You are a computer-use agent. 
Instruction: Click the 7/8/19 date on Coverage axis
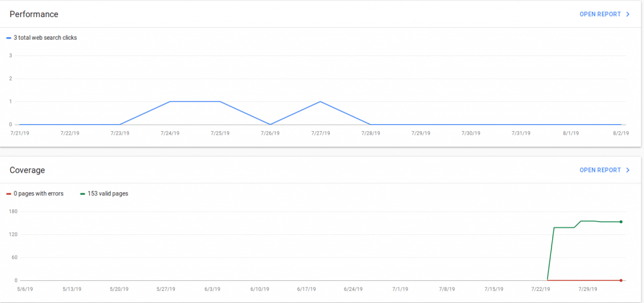point(447,289)
